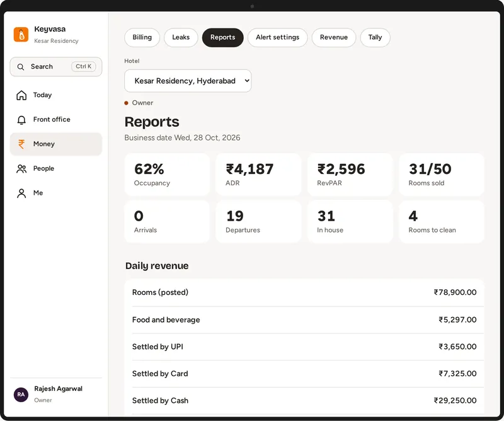This screenshot has width=504, height=421.
Task: Open the Tally tab
Action: (x=375, y=37)
